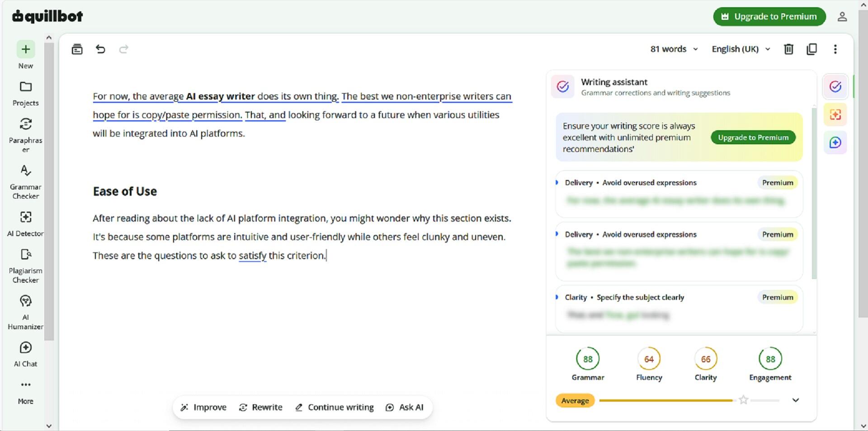Click the Engagement score circle 88
This screenshot has width=868, height=431.
tap(770, 359)
